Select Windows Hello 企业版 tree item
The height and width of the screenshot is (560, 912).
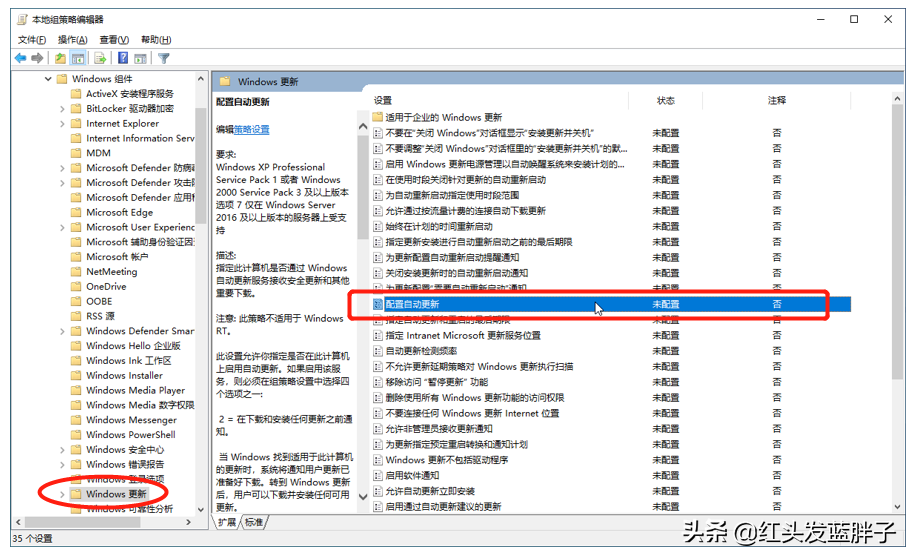[x=133, y=345]
